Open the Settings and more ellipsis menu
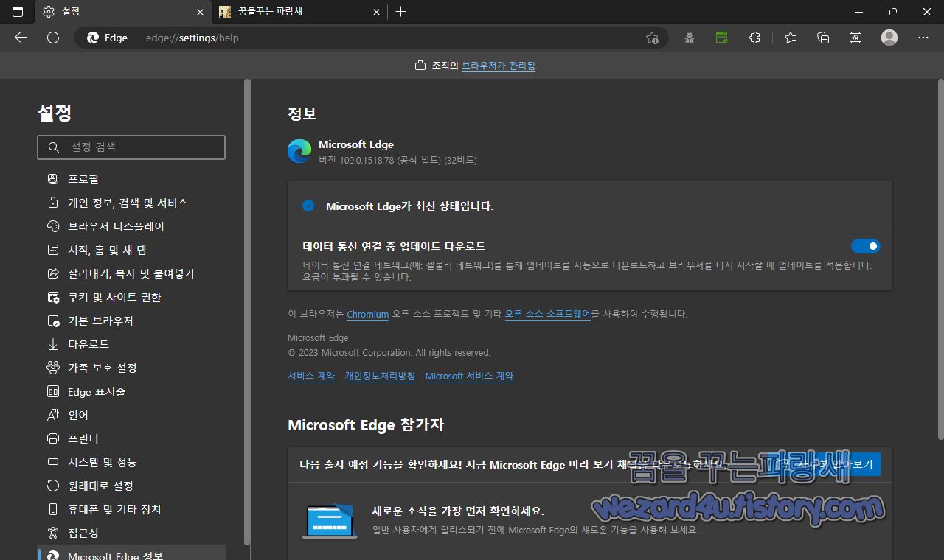 (x=923, y=38)
